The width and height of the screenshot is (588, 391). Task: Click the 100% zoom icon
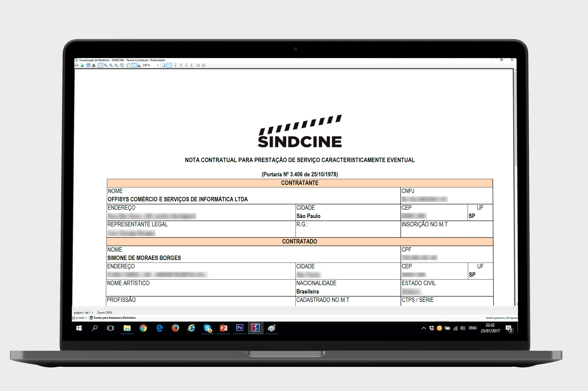(139, 65)
